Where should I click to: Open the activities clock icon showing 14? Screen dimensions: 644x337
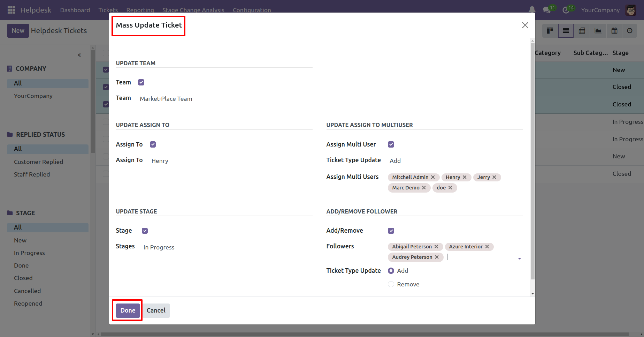point(566,10)
